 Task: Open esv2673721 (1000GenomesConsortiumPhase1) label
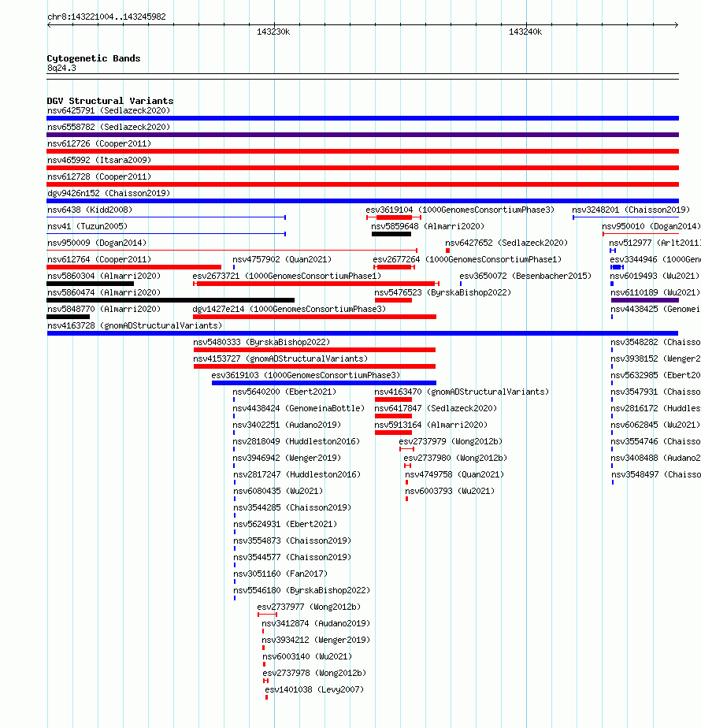click(287, 276)
